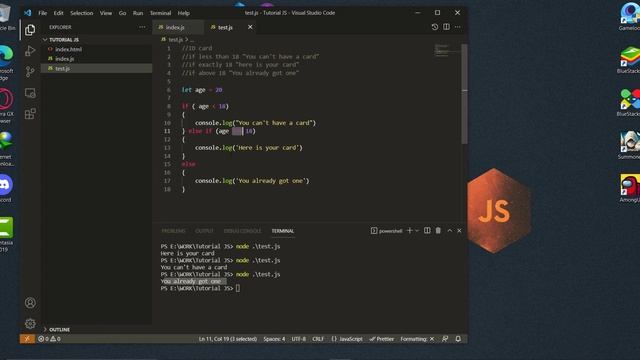Switch to the index.js editor tab
Image resolution: width=640 pixels, height=360 pixels.
coord(178,27)
